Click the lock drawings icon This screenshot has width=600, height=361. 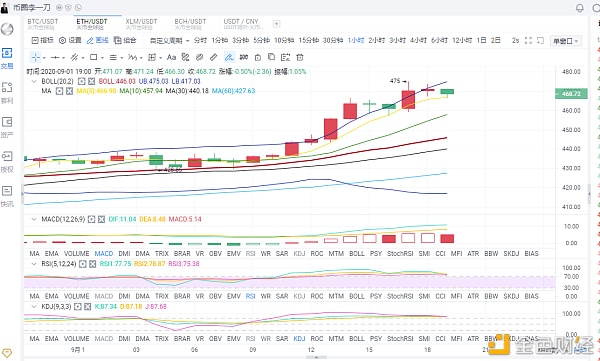[x=258, y=57]
